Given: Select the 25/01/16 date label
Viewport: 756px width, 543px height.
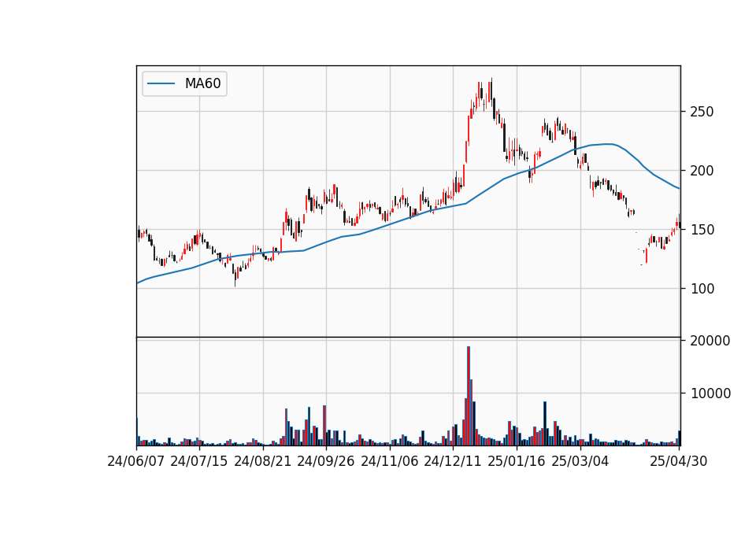Looking at the screenshot, I should (x=516, y=461).
